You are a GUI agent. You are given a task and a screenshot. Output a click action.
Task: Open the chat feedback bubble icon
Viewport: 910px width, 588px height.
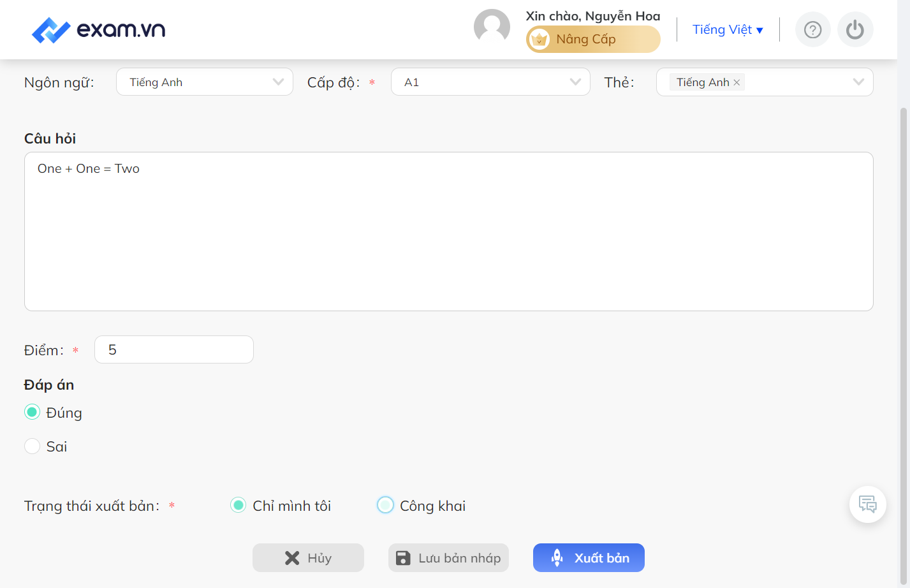pos(868,504)
